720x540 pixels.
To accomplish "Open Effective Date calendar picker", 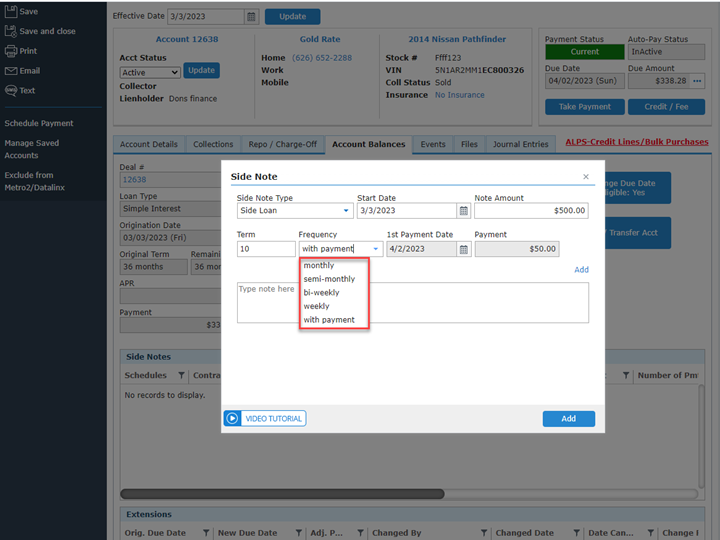I will [x=251, y=17].
